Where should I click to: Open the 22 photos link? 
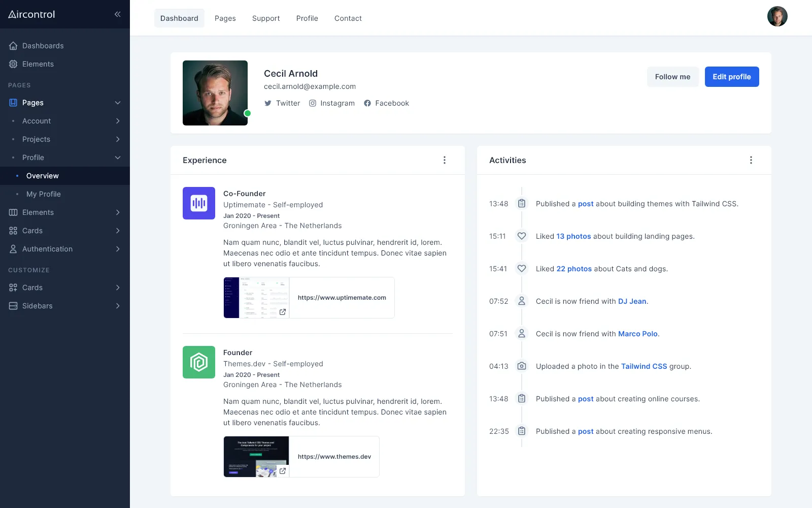coord(574,269)
